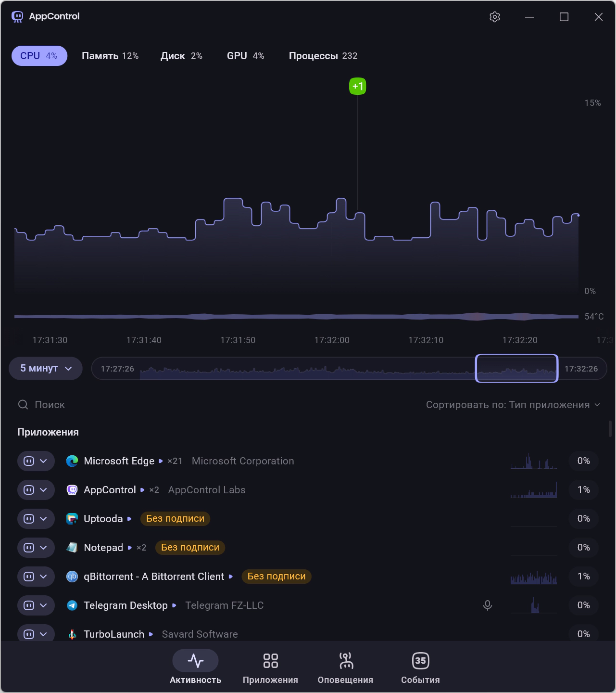Switch to the Память tab

point(110,56)
